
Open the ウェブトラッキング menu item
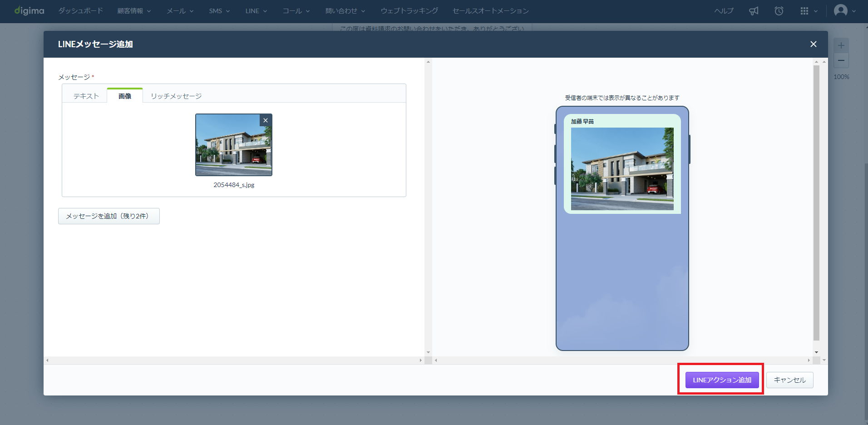click(409, 11)
